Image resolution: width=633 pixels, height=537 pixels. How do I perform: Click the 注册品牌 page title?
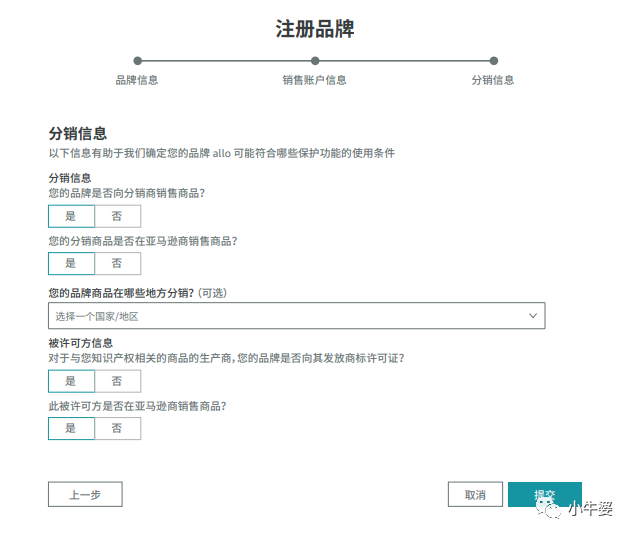315,29
